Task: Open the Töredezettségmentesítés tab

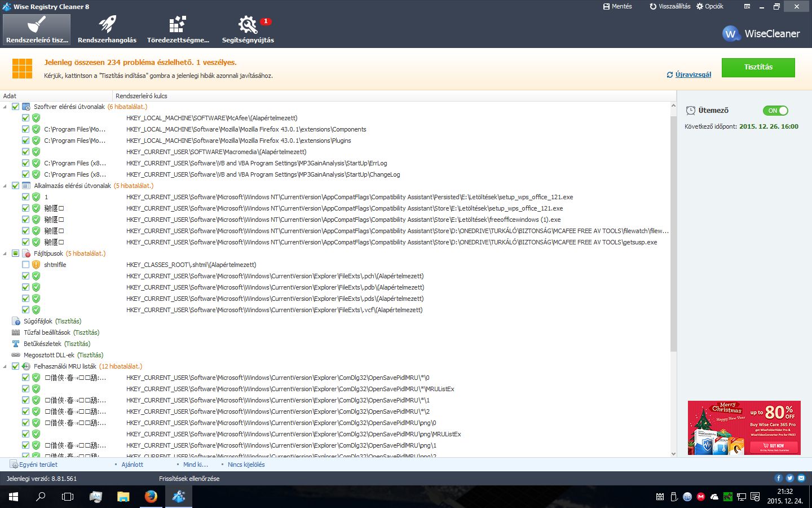Action: 178,29
